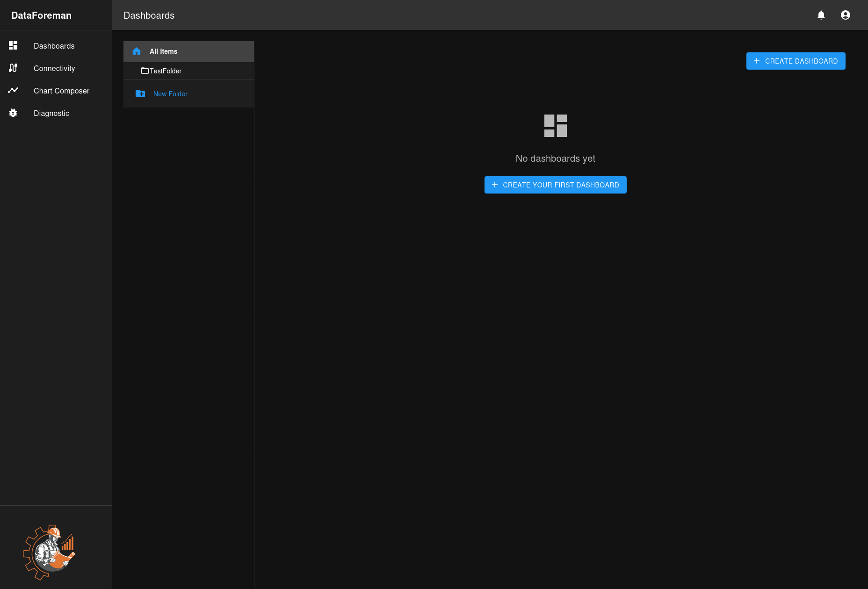868x589 pixels.
Task: Open the Diagnostic tool in the sidebar
Action: coord(51,113)
